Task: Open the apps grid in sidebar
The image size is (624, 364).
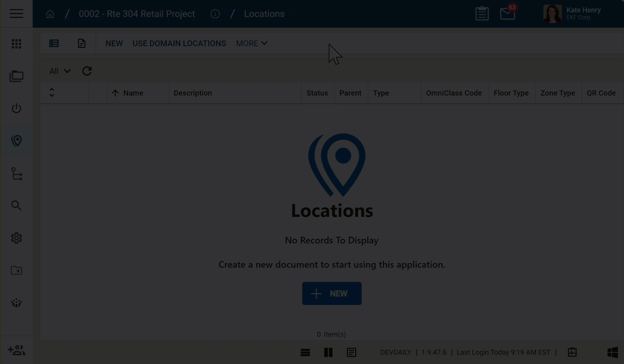Action: 16,44
